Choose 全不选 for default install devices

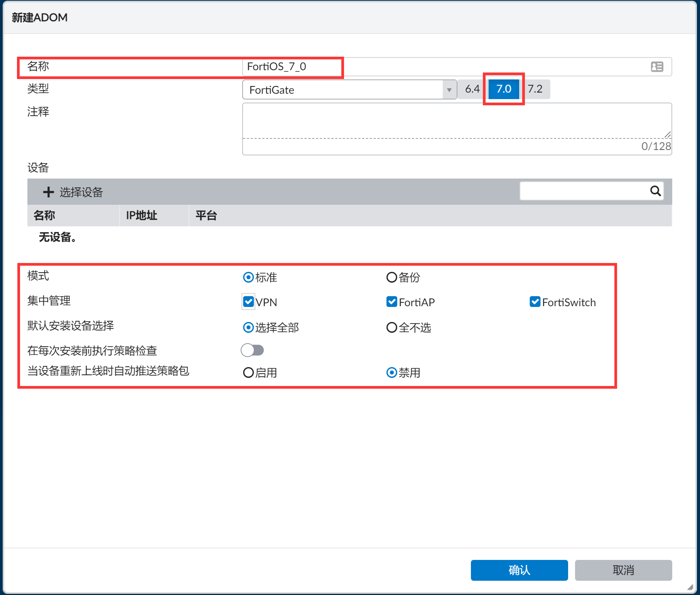(392, 327)
